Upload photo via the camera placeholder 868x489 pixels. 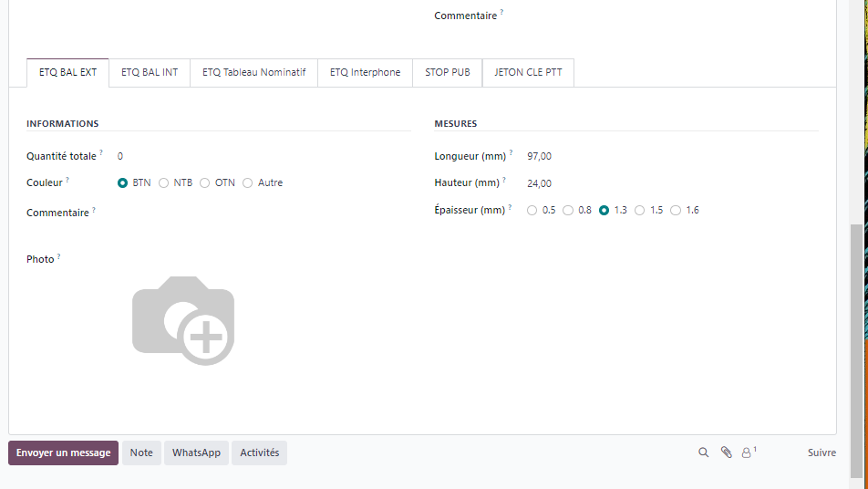pyautogui.click(x=183, y=320)
